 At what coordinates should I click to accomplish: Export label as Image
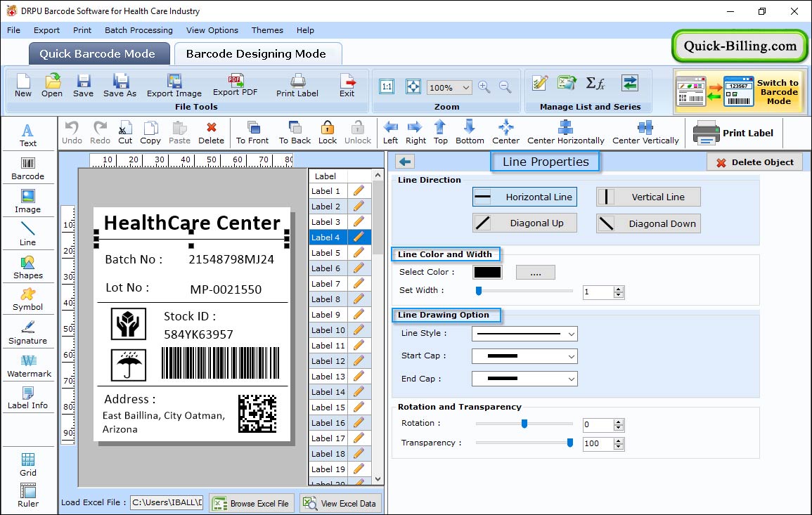click(174, 86)
